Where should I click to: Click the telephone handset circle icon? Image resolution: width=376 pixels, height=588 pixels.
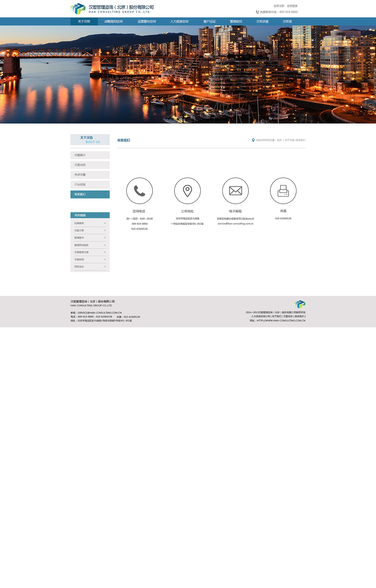click(x=140, y=191)
